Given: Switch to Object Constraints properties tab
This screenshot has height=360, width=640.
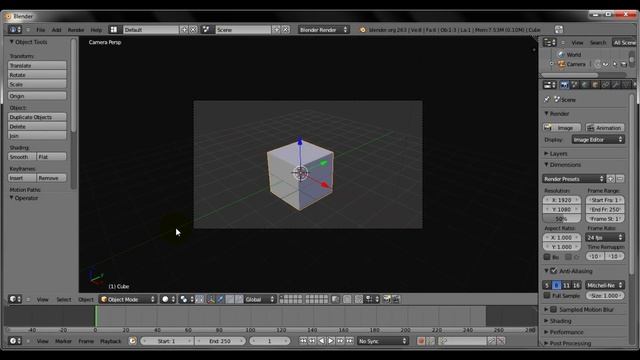Looking at the screenshot, I should point(605,84).
